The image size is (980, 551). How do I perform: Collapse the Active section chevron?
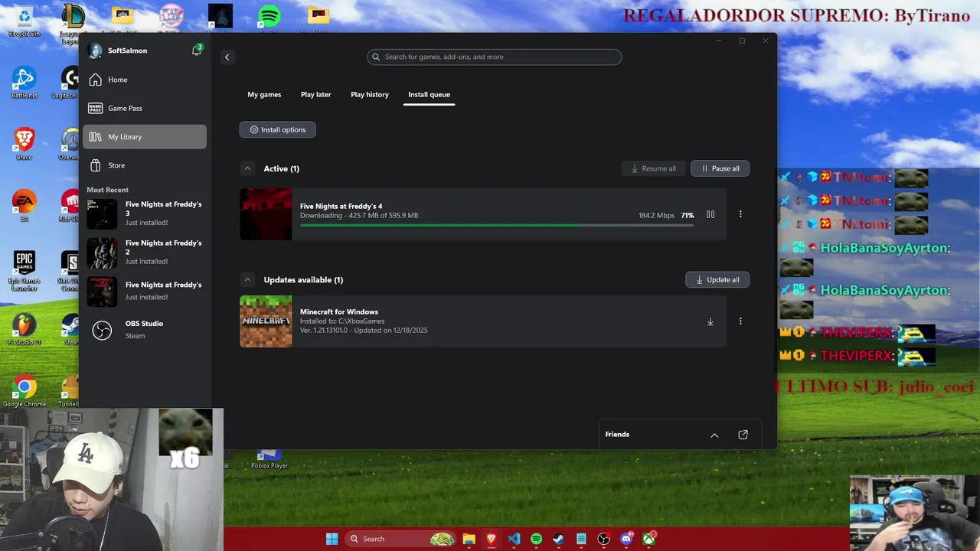click(247, 168)
